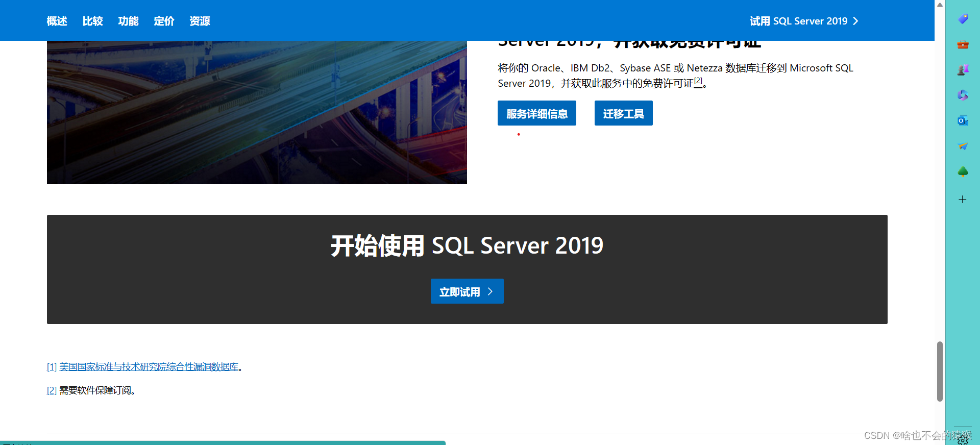The image size is (980, 445).
Task: Go to the 定价 tab
Action: [164, 21]
